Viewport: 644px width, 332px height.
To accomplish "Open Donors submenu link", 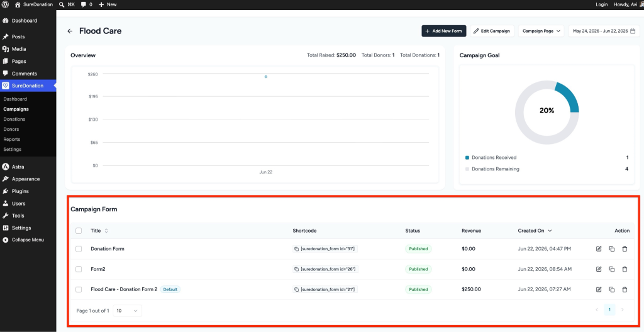I will coord(11,129).
